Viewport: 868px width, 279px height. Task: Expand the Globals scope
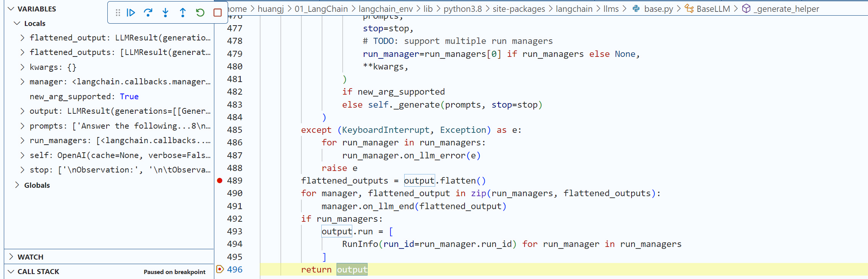pyautogui.click(x=17, y=185)
